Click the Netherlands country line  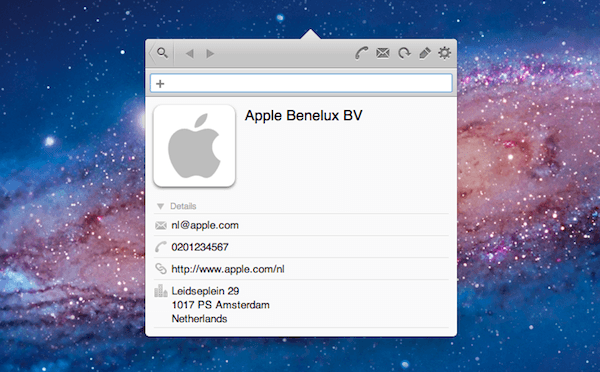pos(199,318)
